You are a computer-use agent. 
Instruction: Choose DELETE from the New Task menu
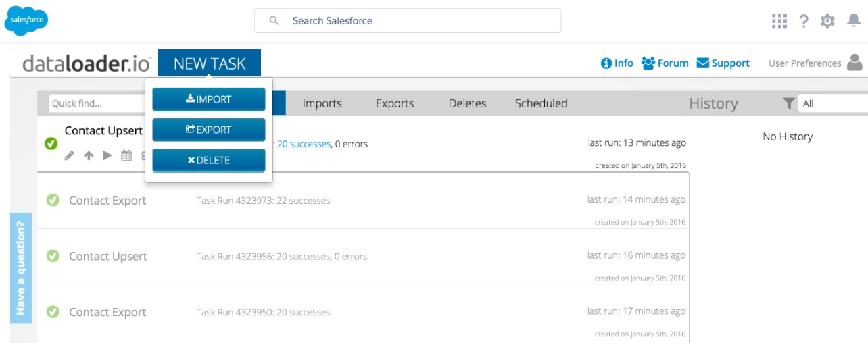click(x=209, y=160)
